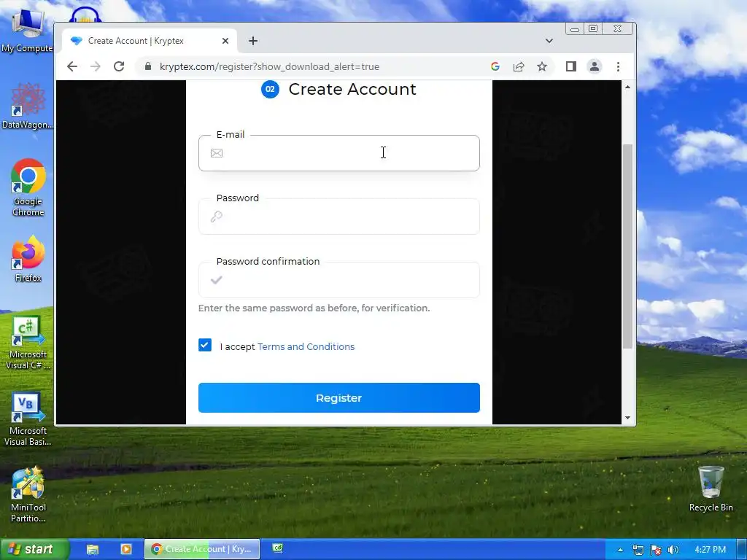Click the blue 02 step badge
The image size is (747, 560).
pyautogui.click(x=270, y=89)
